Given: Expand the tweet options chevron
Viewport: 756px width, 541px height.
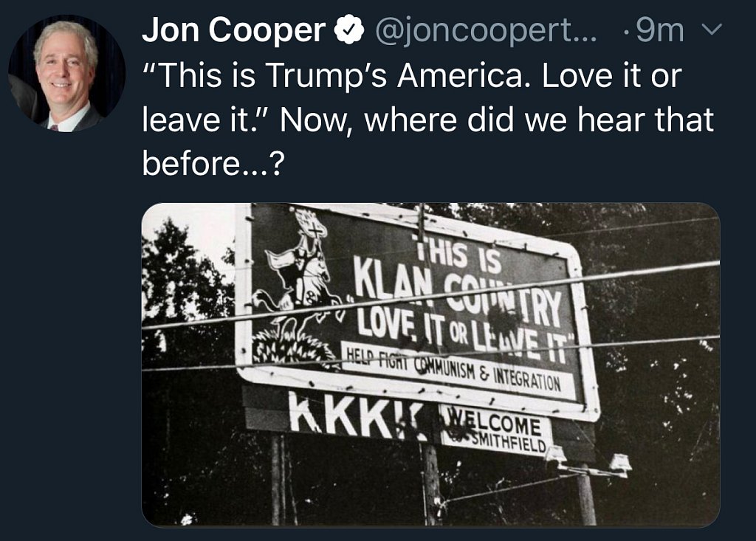Looking at the screenshot, I should (x=713, y=30).
